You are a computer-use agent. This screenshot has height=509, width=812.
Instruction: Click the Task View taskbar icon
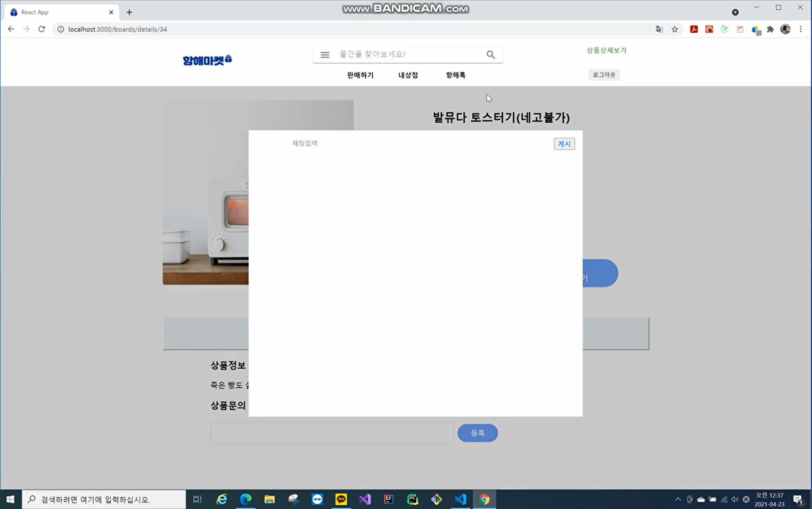(x=197, y=499)
